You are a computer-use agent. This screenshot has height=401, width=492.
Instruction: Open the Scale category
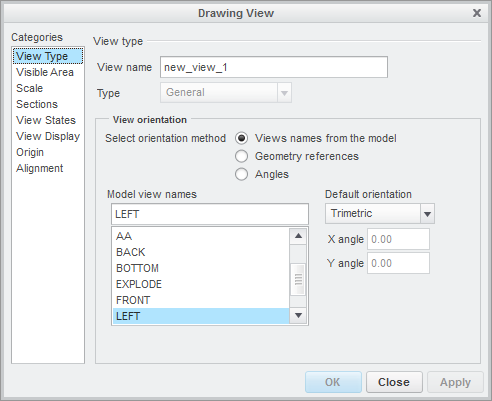point(29,88)
